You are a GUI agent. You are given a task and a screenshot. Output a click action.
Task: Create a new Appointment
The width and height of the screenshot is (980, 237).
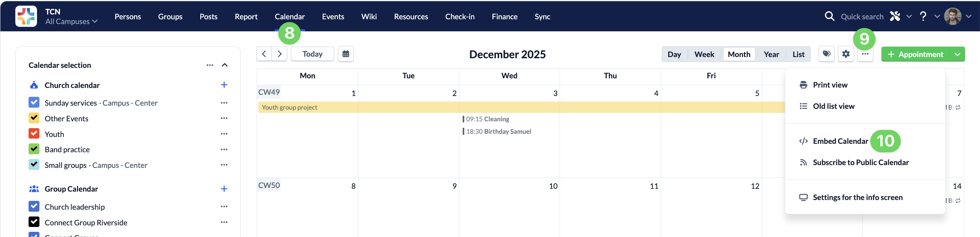coord(916,54)
